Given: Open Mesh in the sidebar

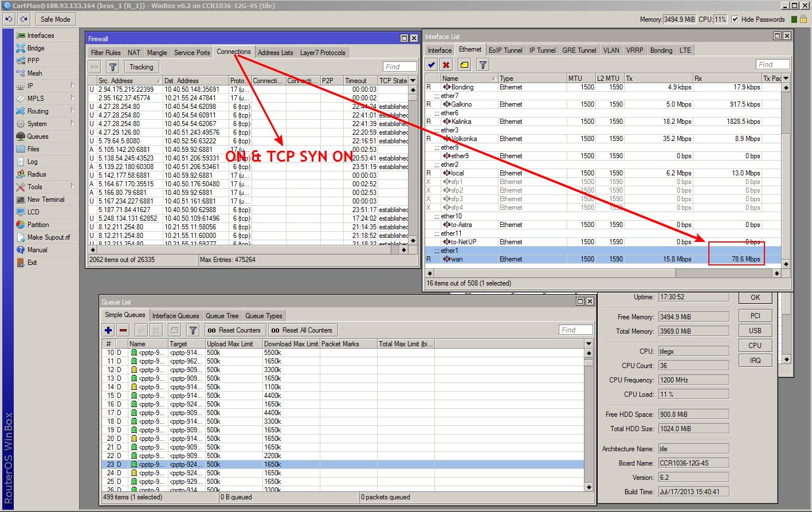Looking at the screenshot, I should click(34, 73).
